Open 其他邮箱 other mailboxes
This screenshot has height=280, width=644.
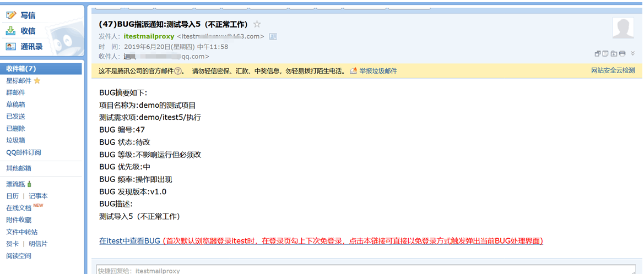[x=19, y=168]
